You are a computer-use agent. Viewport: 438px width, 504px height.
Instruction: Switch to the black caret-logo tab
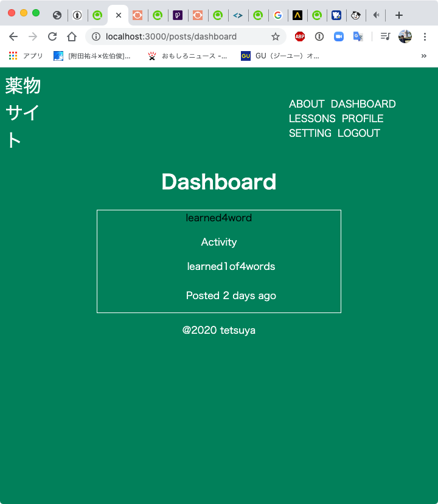(297, 15)
